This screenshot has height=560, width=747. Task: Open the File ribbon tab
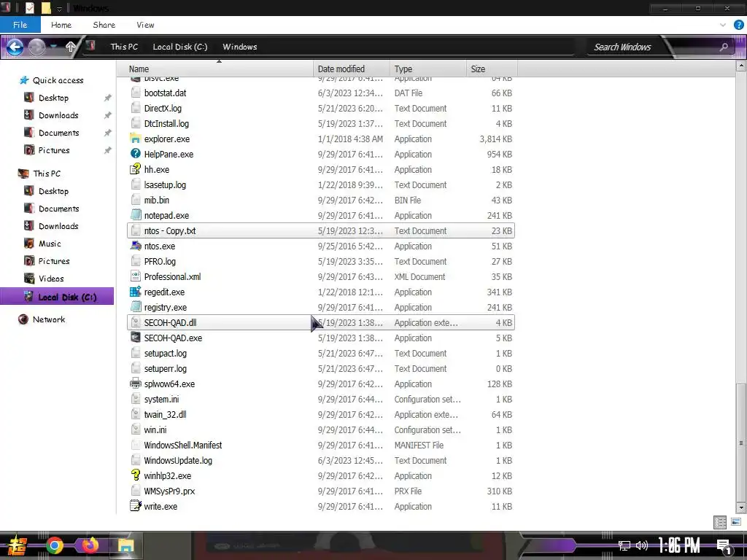pos(20,25)
